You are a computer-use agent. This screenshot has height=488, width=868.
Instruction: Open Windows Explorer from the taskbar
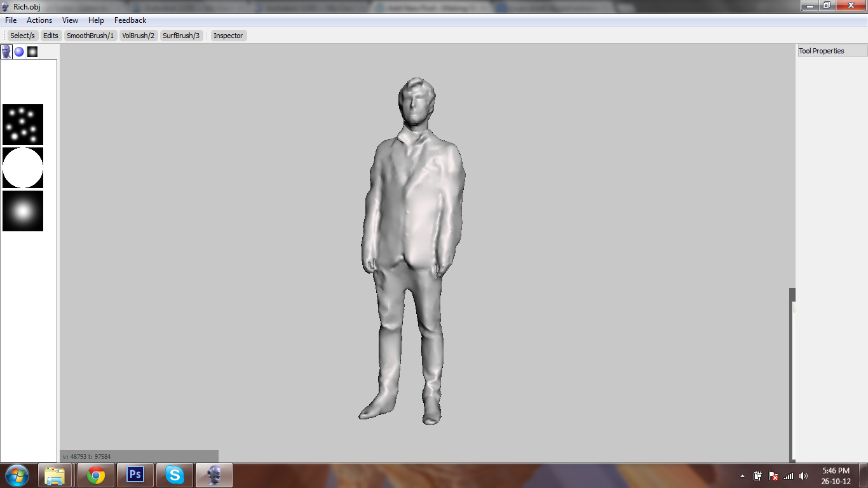[55, 475]
